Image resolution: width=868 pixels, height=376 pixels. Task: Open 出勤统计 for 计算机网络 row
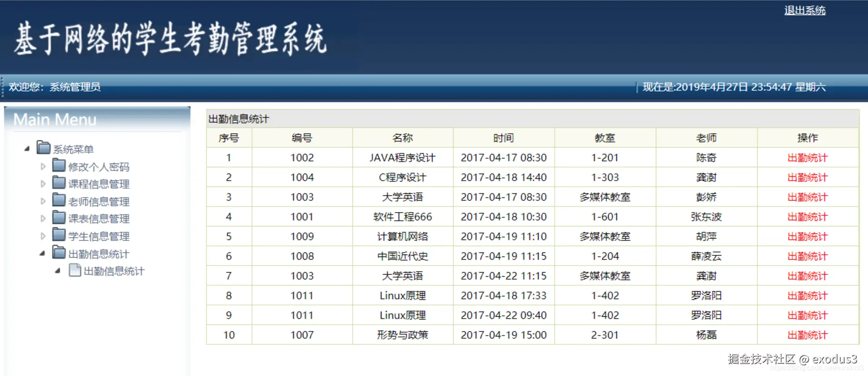(x=807, y=236)
